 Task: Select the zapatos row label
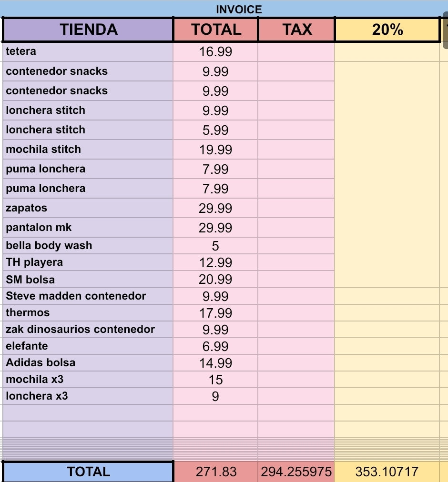pos(88,208)
